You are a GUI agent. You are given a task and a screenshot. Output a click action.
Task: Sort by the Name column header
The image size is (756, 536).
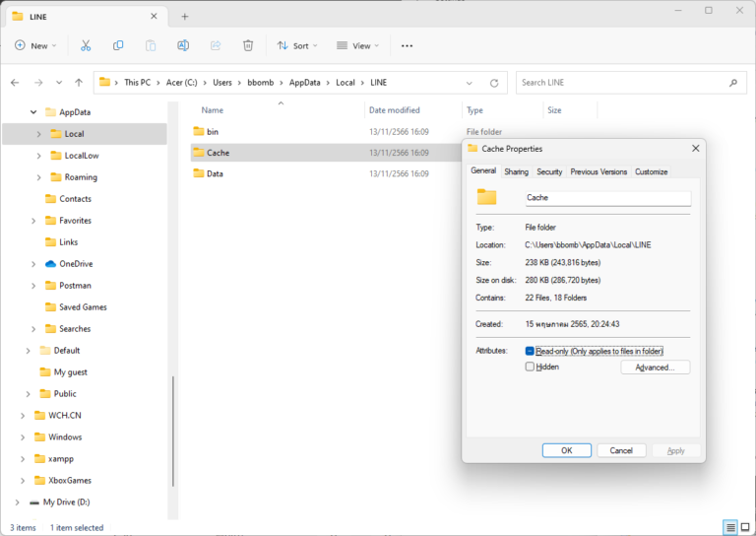213,110
